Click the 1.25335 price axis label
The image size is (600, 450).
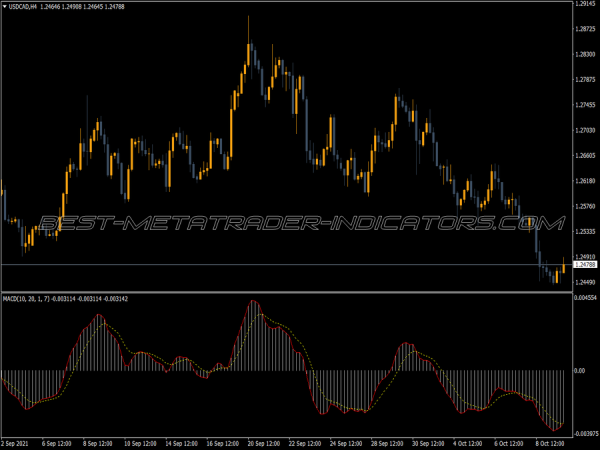click(x=585, y=232)
